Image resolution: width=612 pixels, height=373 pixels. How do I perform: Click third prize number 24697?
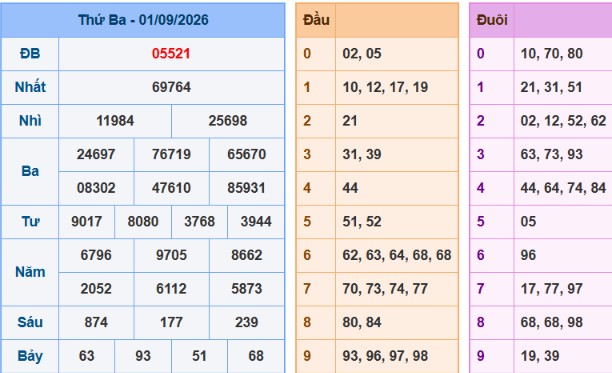[x=96, y=154]
